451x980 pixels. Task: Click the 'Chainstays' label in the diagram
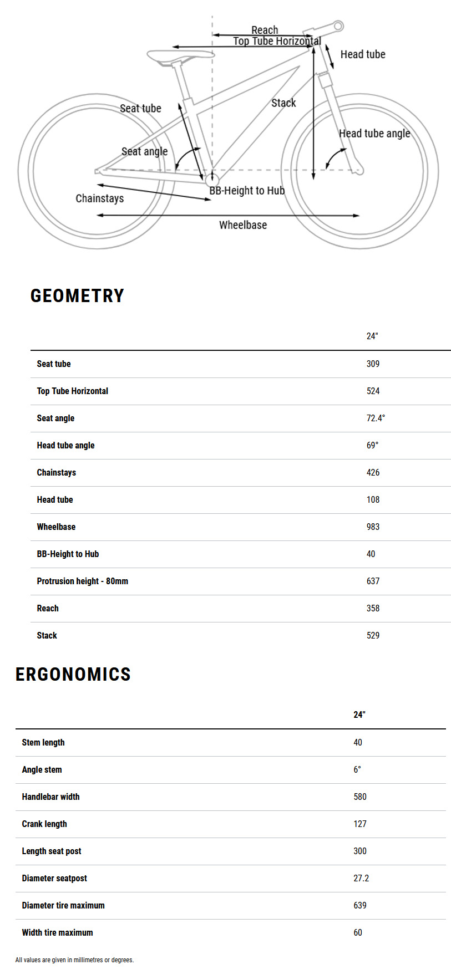pyautogui.click(x=100, y=198)
